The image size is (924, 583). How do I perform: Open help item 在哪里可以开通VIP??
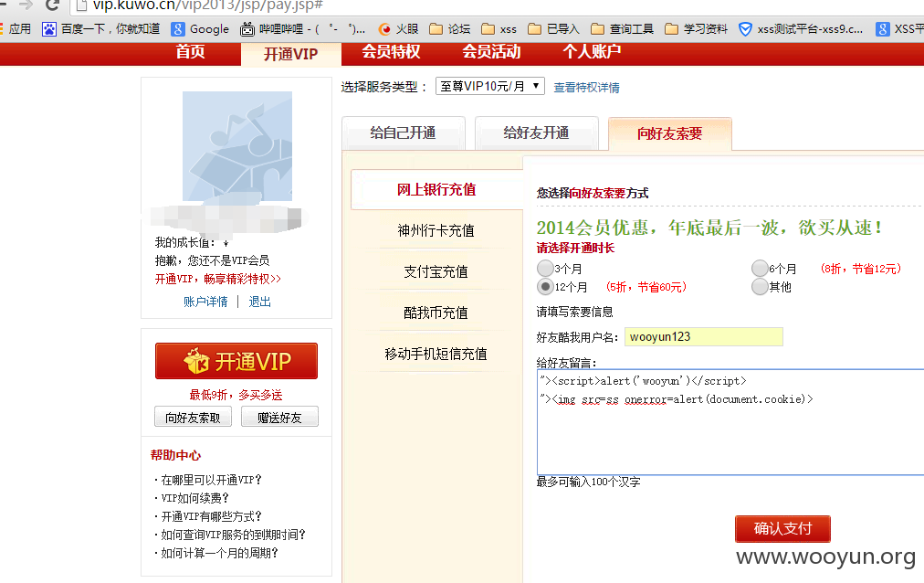point(211,480)
